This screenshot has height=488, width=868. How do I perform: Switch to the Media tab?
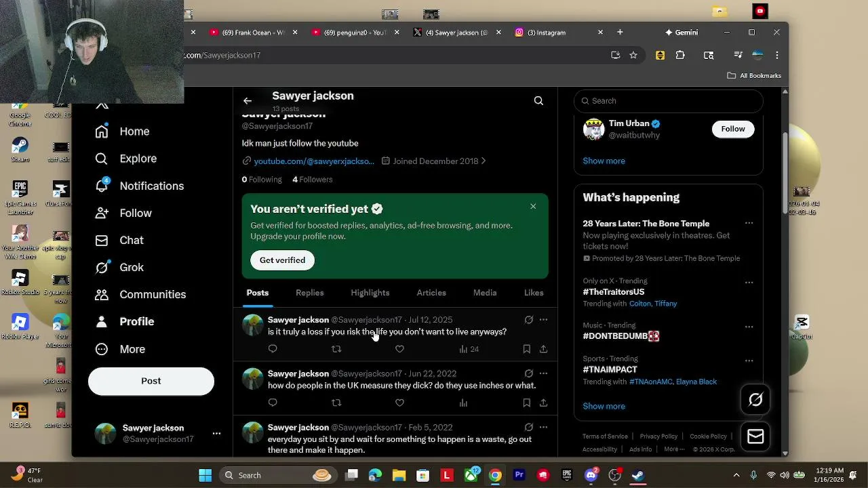click(x=485, y=293)
